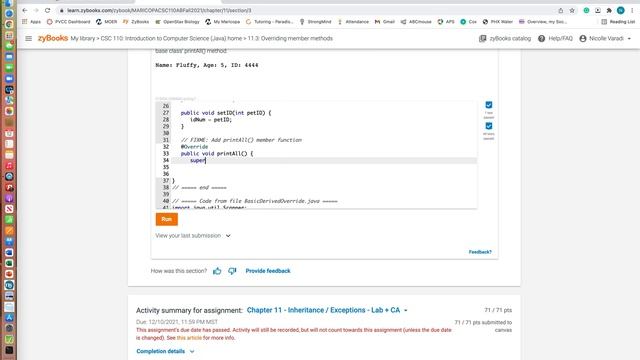Click Provide feedback link

(268, 271)
